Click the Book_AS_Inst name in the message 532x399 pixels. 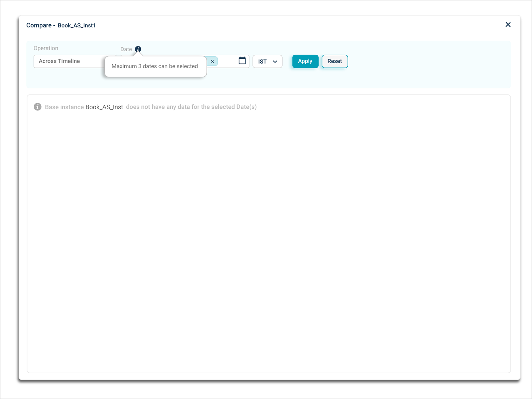point(104,107)
